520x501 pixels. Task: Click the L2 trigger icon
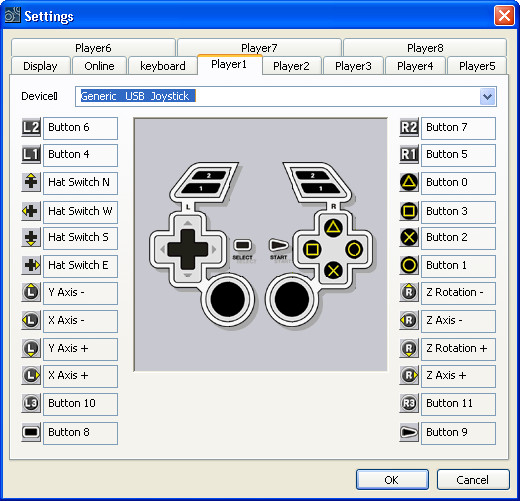(31, 127)
